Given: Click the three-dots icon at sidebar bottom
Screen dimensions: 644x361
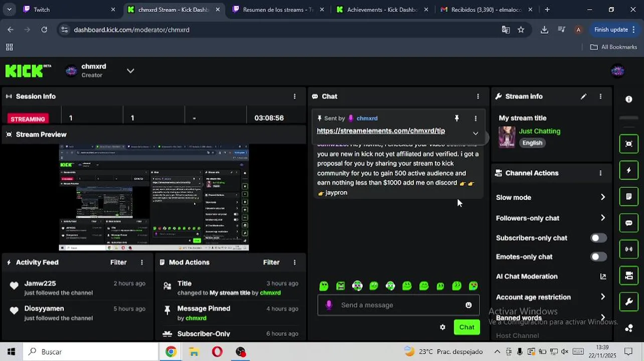Looking at the screenshot, I should pos(629,328).
